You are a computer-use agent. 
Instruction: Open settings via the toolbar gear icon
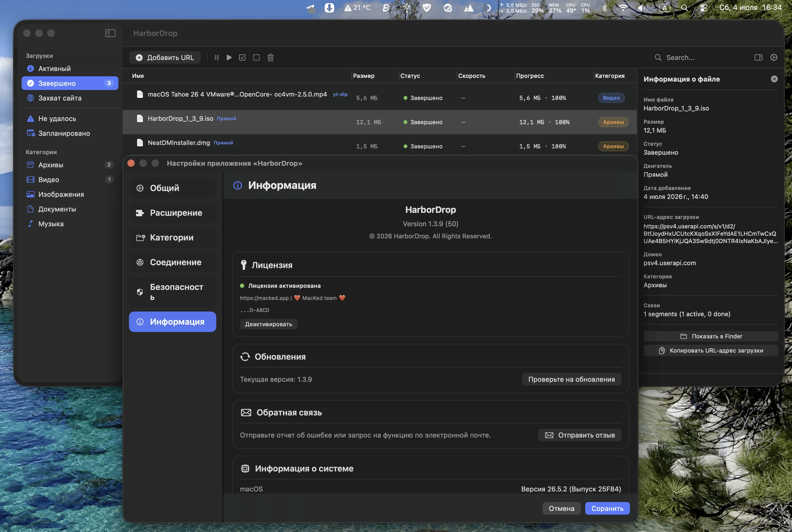click(x=774, y=57)
